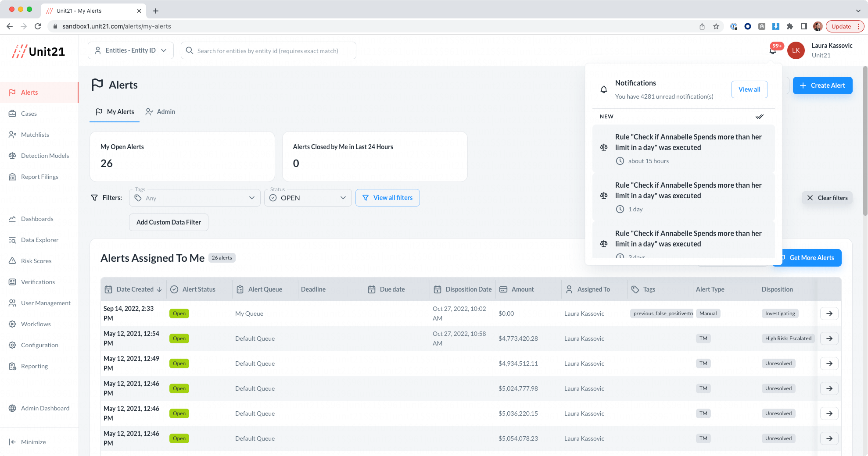Image resolution: width=868 pixels, height=456 pixels.
Task: Click the browser share icon
Action: click(702, 26)
